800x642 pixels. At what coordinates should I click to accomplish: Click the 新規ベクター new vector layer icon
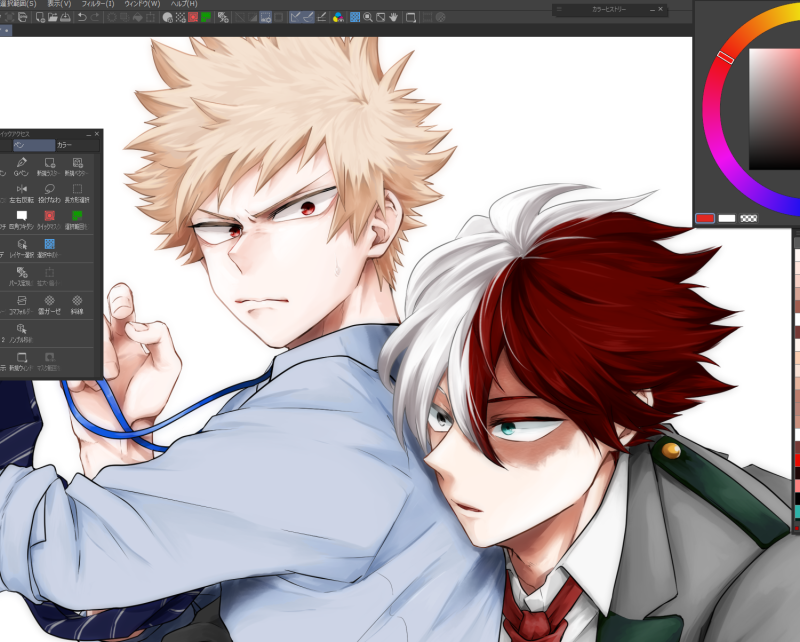[x=77, y=167]
